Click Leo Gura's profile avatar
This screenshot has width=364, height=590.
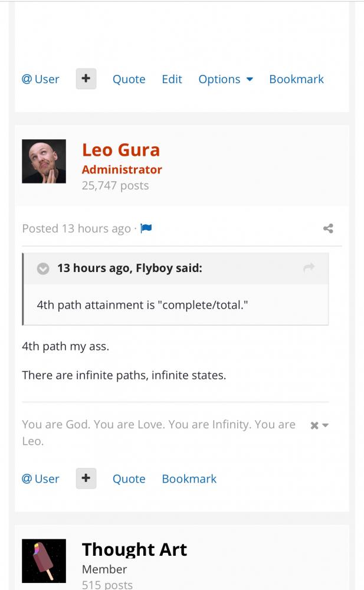pyautogui.click(x=44, y=162)
